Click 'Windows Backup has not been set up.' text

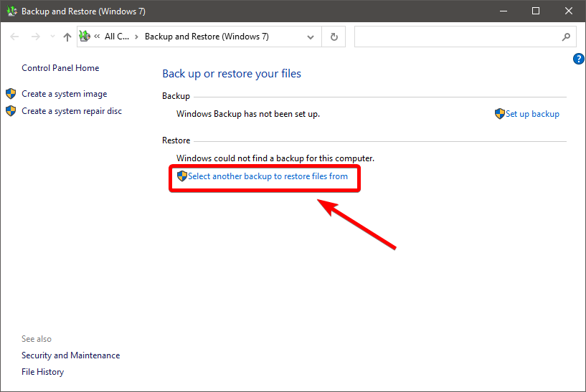pyautogui.click(x=248, y=114)
